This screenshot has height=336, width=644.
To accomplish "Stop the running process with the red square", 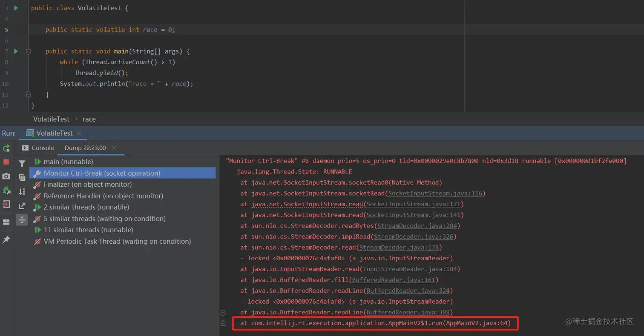I will point(6,162).
